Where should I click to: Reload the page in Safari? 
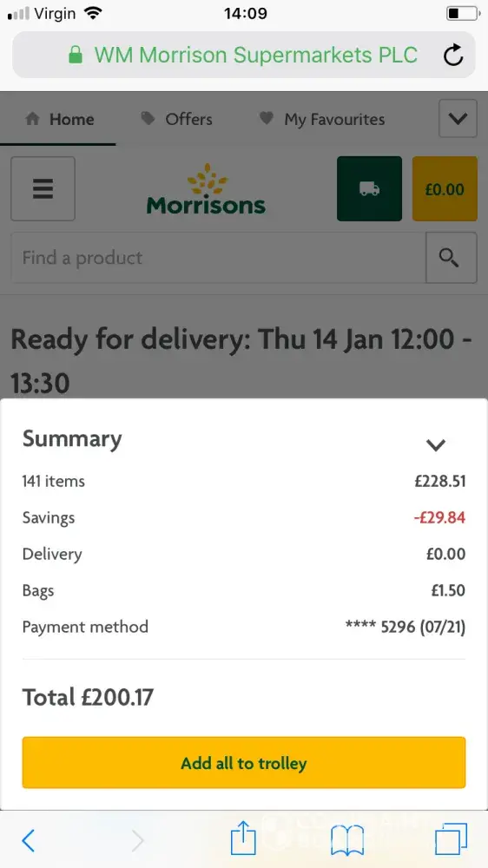pyautogui.click(x=453, y=55)
